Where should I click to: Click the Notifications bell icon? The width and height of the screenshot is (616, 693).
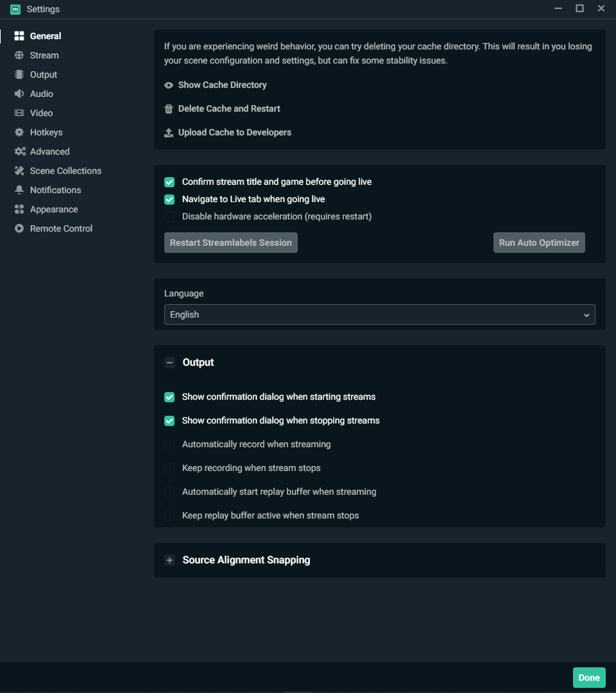(x=19, y=190)
